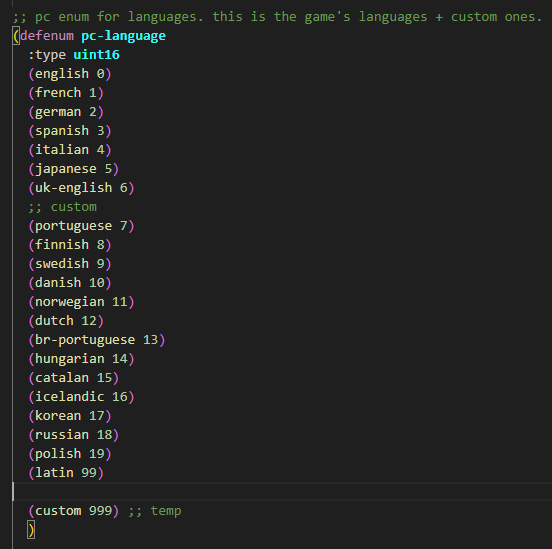Click the pc-language enum name

coord(124,36)
